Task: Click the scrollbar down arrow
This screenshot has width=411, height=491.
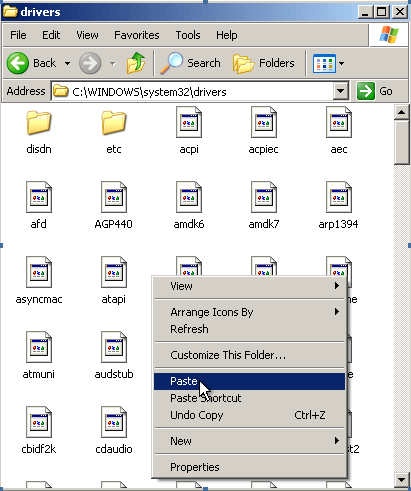Action: coord(401,480)
